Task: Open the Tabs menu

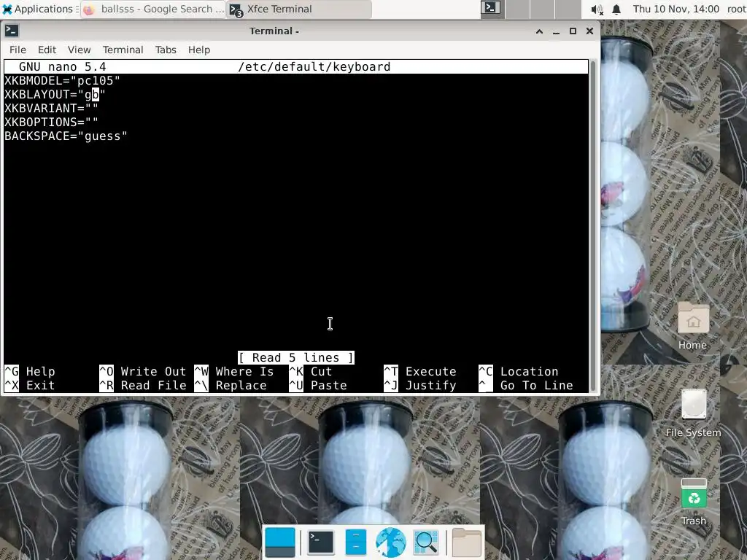Action: (x=166, y=50)
